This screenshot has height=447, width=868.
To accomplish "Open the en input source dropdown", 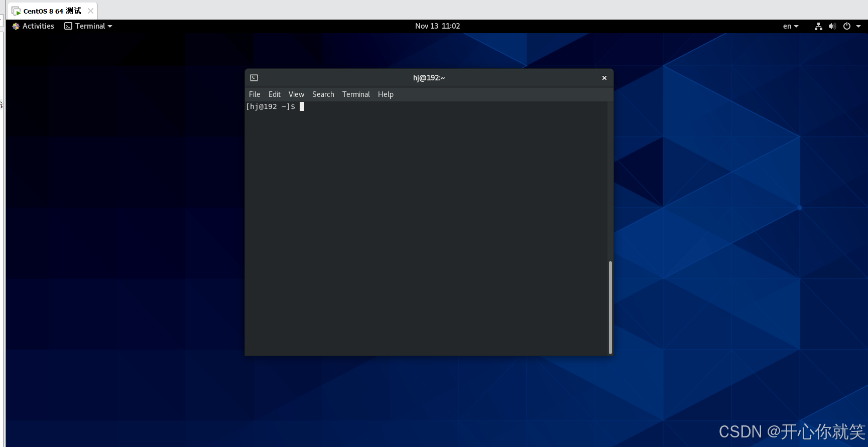I will (x=790, y=26).
